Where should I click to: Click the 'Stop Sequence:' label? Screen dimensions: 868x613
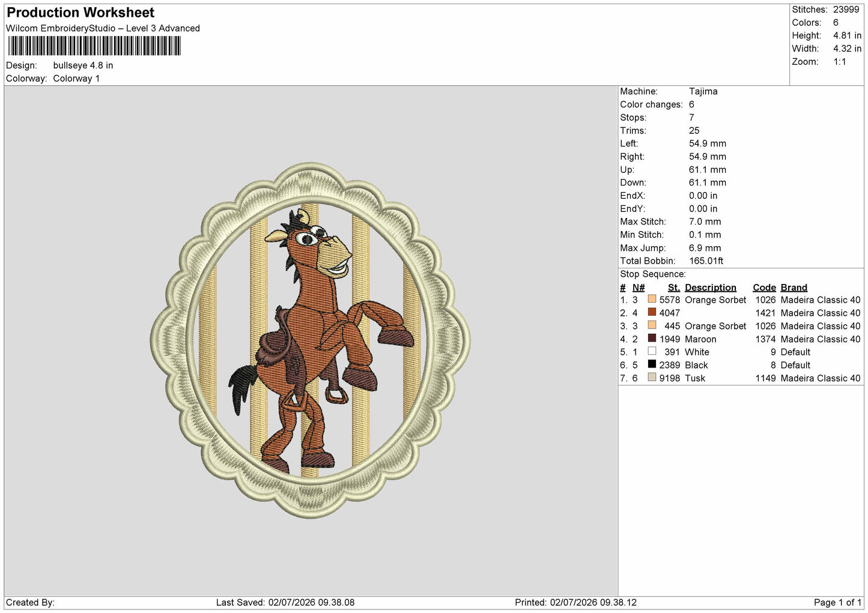(653, 274)
